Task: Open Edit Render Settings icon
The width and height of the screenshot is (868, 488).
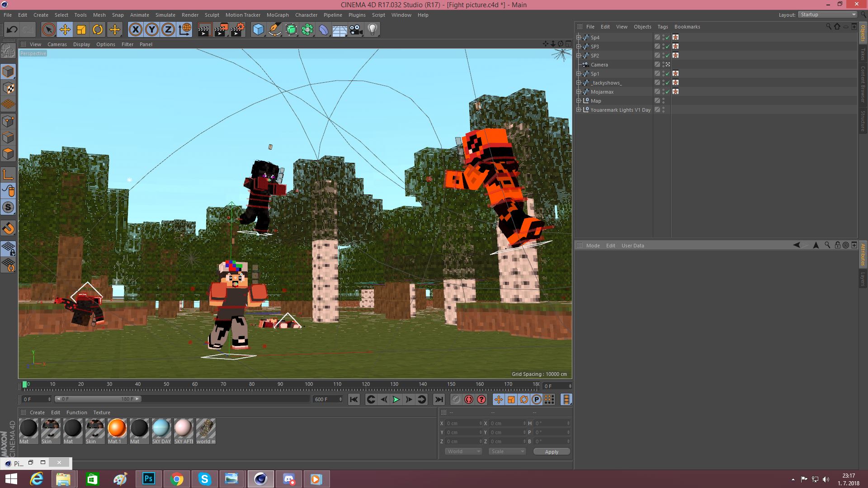Action: [238, 30]
